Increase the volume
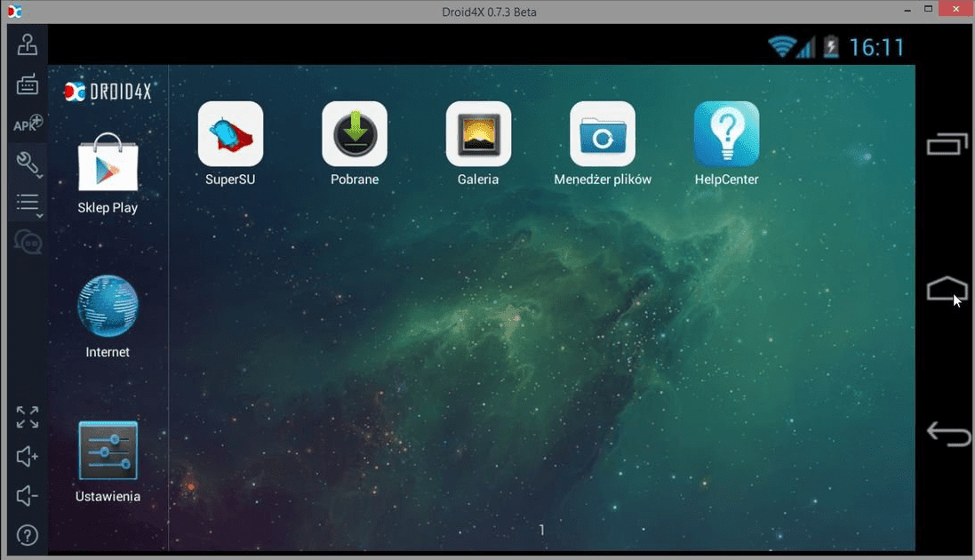975x560 pixels. coord(28,457)
